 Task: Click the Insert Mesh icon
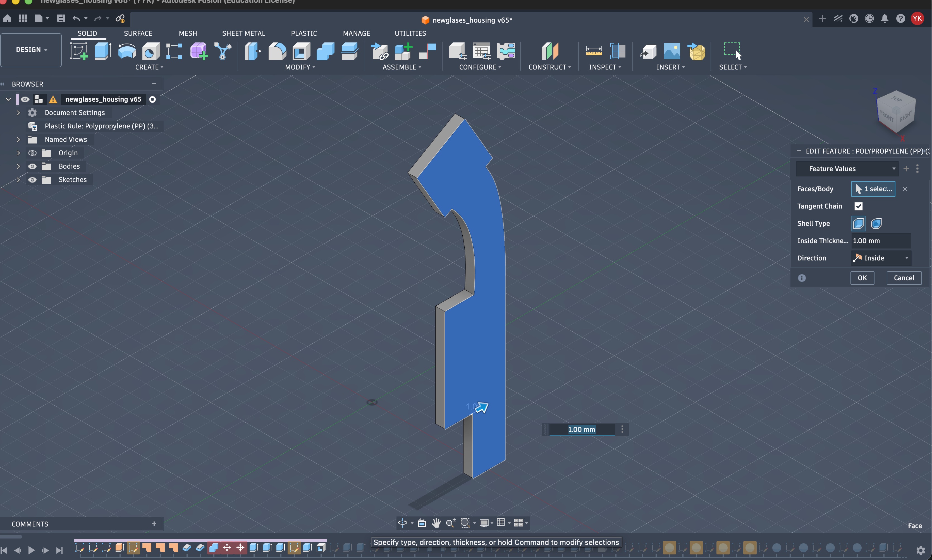[697, 51]
